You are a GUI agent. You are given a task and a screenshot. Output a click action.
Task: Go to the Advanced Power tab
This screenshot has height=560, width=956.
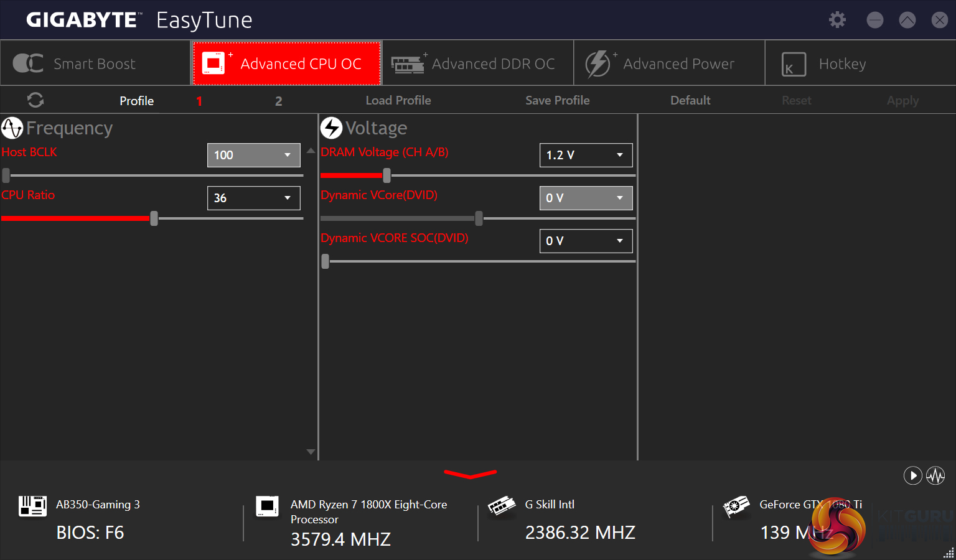tap(669, 63)
